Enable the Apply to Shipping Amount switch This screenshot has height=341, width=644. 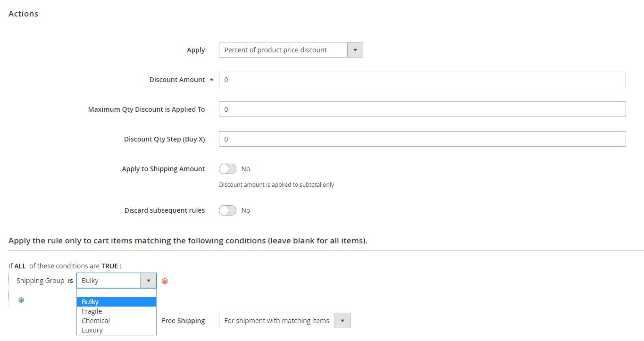[227, 169]
